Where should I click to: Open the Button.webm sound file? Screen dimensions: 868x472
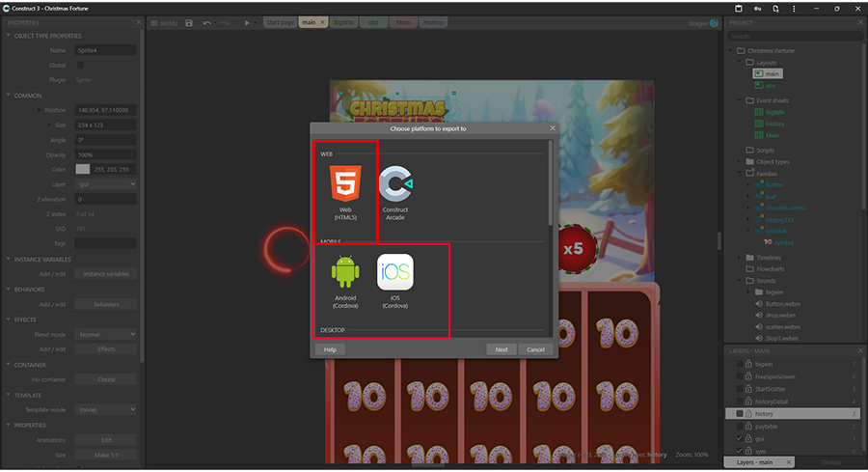780,302
